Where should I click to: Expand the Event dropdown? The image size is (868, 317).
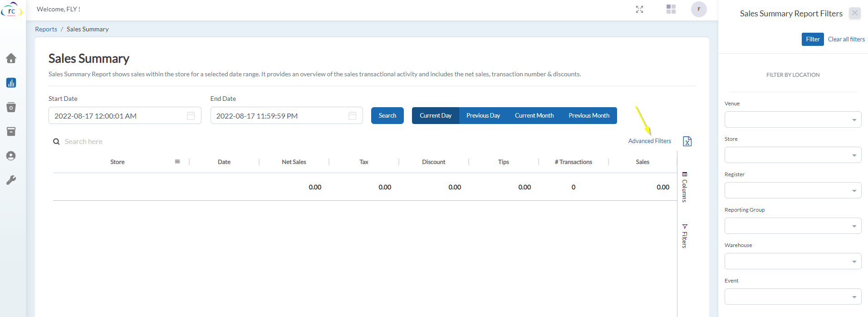[x=793, y=297]
